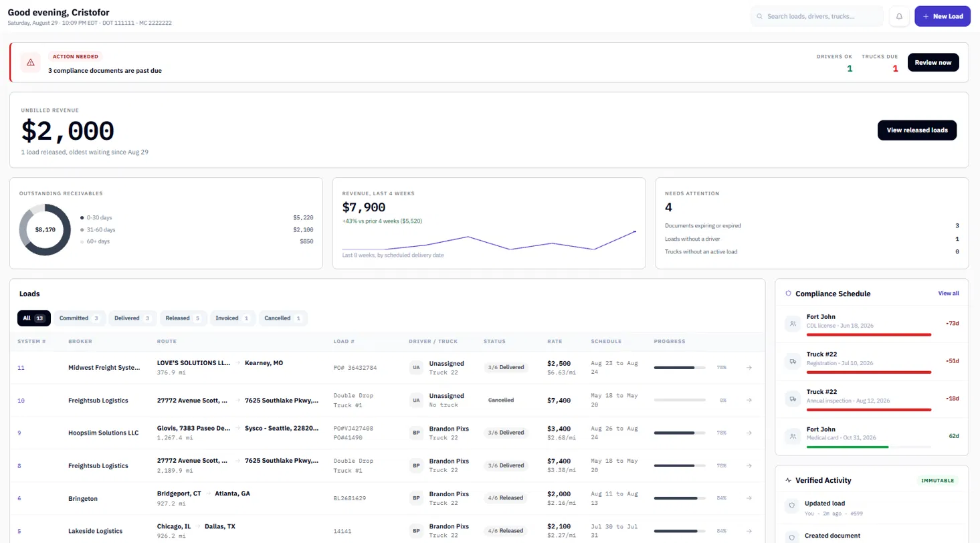Open load 6 row arrow
The image size is (980, 543).
(749, 498)
